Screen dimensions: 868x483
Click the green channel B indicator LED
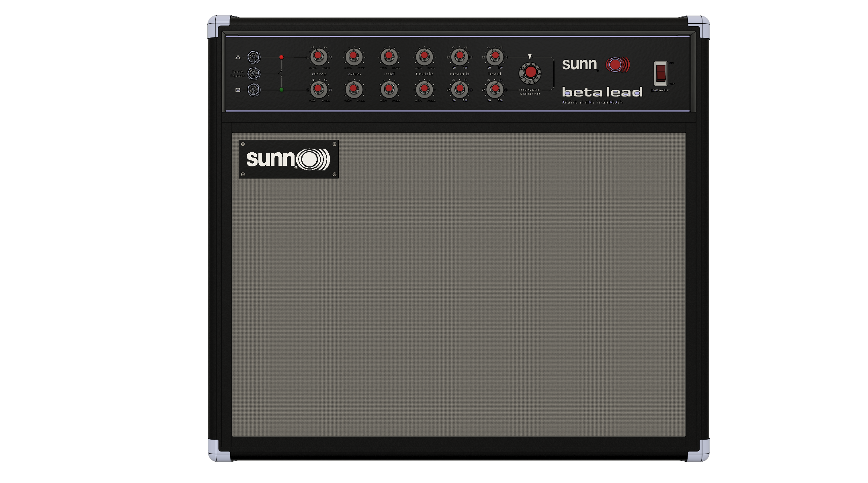(281, 90)
